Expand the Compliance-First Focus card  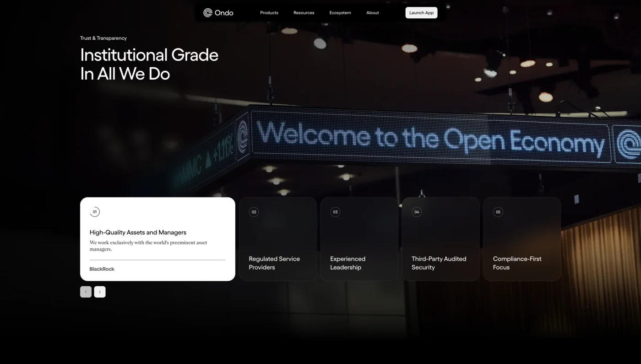522,239
